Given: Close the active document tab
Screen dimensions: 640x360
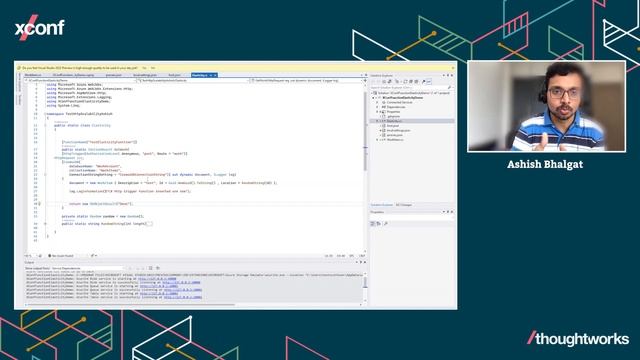Looking at the screenshot, I should click(215, 75).
